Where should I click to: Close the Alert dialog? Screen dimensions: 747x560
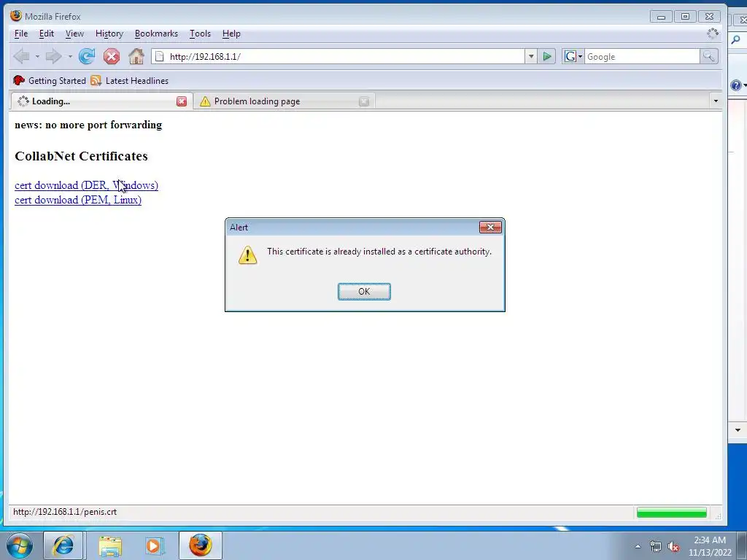(490, 227)
